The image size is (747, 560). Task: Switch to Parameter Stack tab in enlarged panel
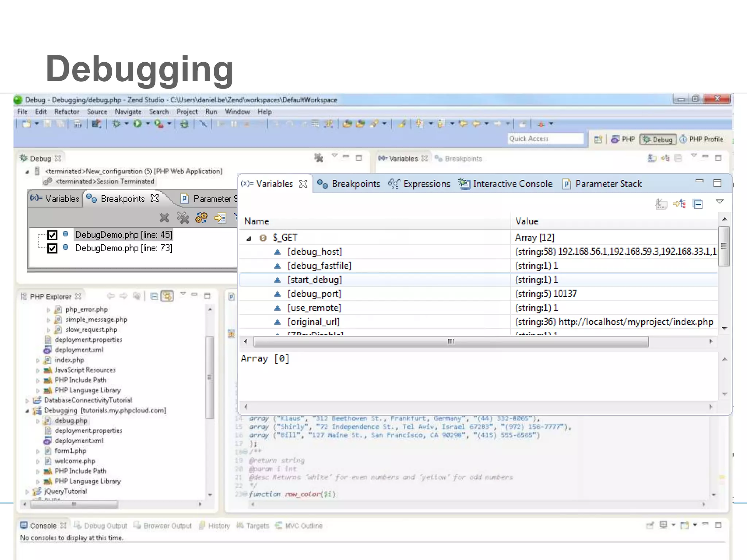(x=602, y=184)
